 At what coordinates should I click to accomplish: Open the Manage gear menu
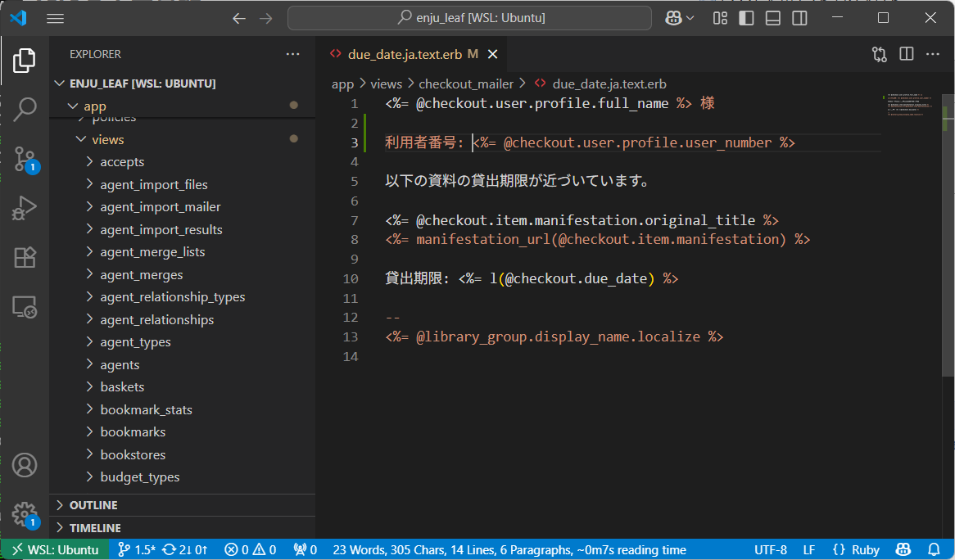[x=25, y=514]
